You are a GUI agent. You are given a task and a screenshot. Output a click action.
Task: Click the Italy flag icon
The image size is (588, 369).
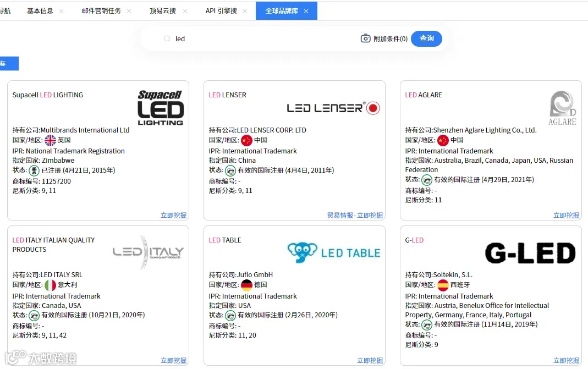coord(50,285)
